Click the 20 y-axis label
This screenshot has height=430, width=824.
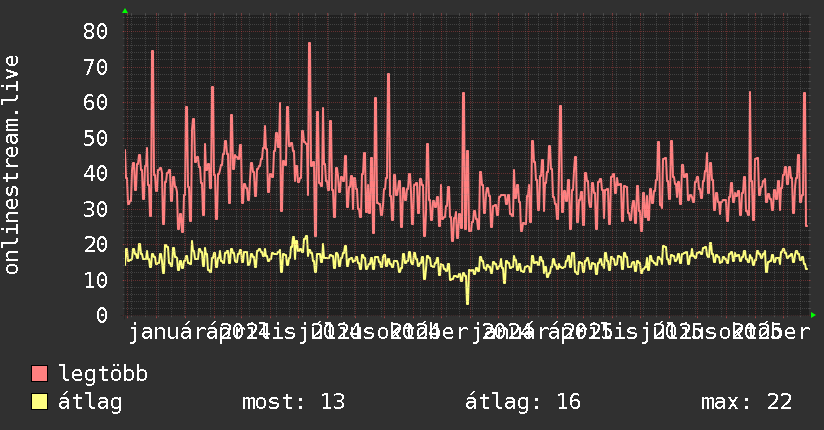tap(95, 244)
